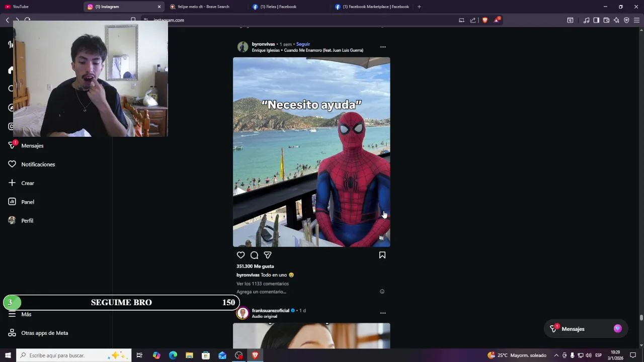644x362 pixels.
Task: Open Microsoft Edge from the taskbar
Action: point(173,355)
